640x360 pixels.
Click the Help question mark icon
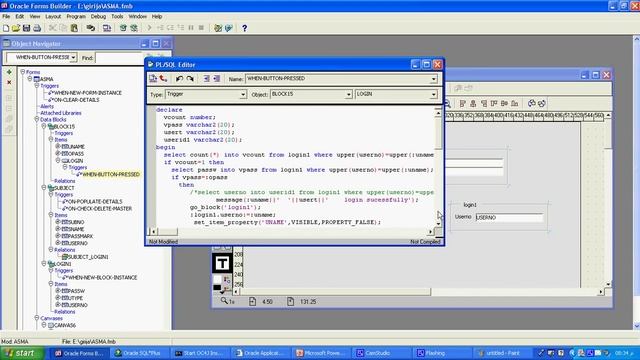coord(244,28)
